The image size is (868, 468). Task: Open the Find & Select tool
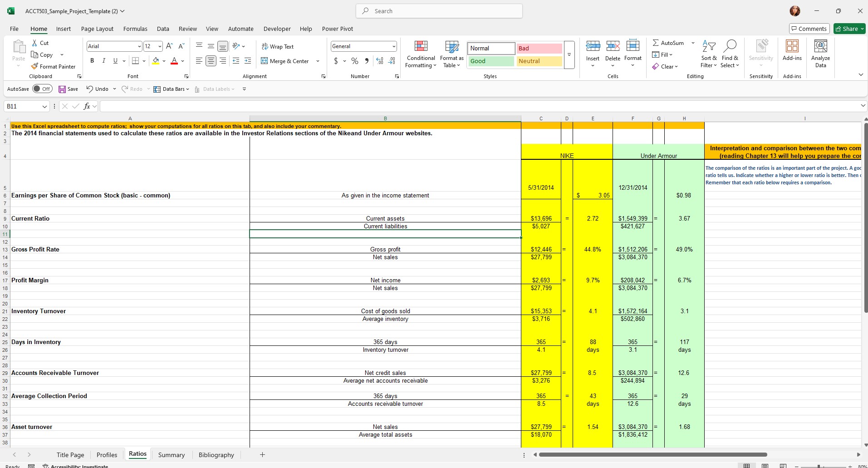[x=730, y=54]
